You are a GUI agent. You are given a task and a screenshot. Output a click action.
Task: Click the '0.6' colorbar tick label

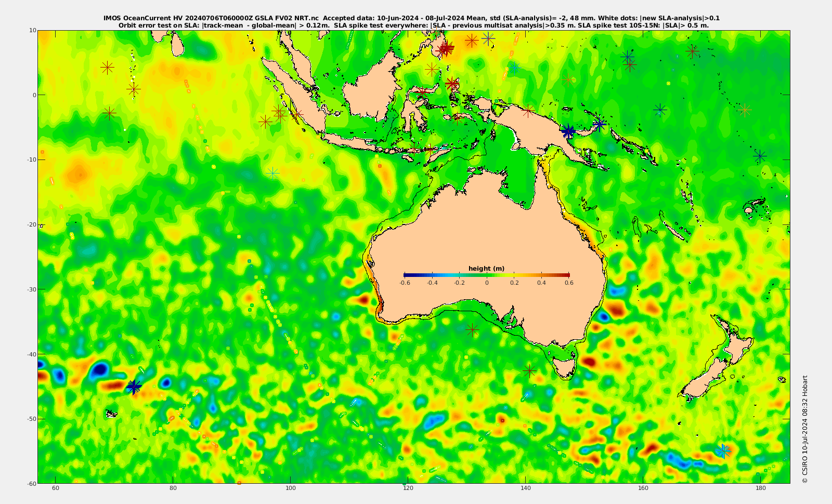point(569,283)
